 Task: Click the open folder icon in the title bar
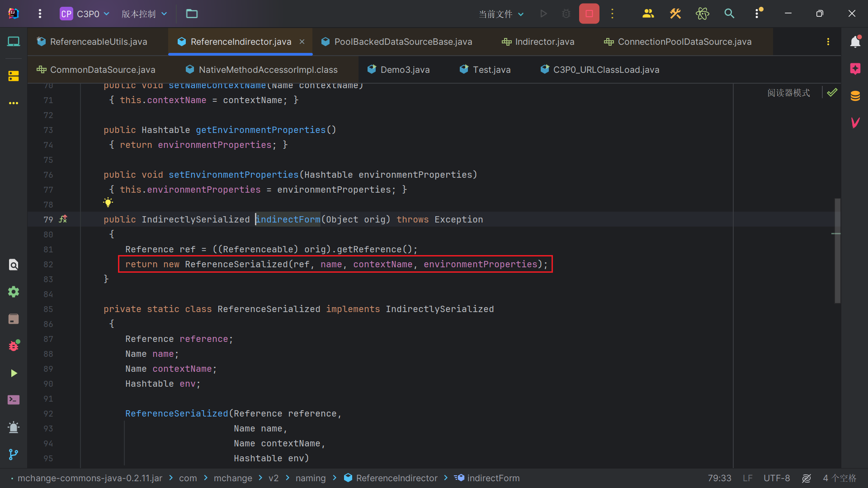(x=192, y=14)
